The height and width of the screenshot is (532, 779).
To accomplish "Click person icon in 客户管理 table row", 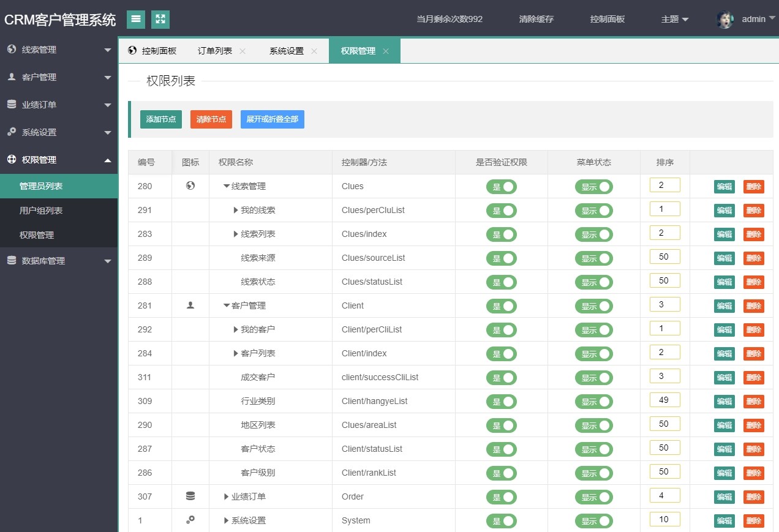I will 190,305.
